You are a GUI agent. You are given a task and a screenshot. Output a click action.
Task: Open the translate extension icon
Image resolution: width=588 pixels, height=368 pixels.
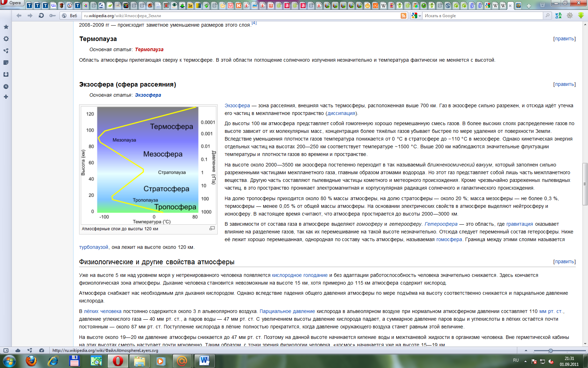click(x=559, y=16)
